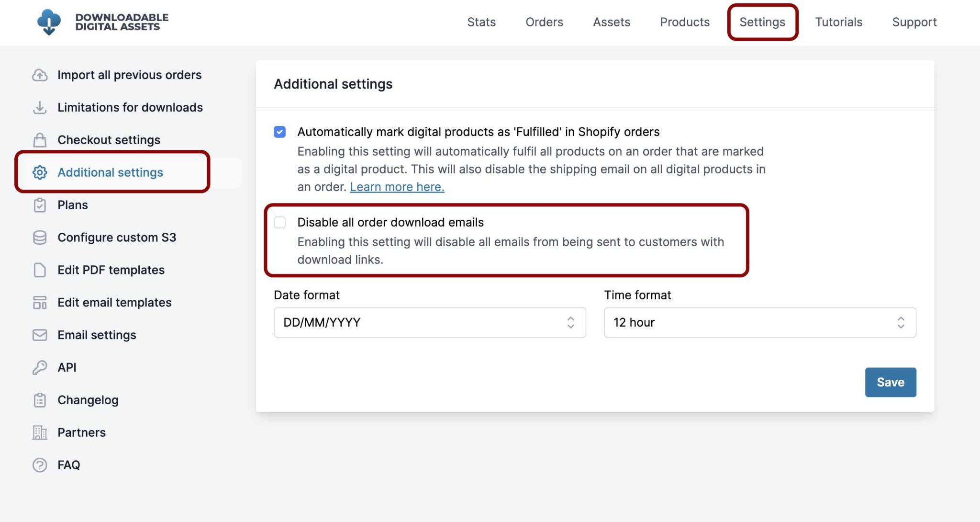Viewport: 980px width, 522px height.
Task: Follow the 'Learn more here' link
Action: click(397, 187)
